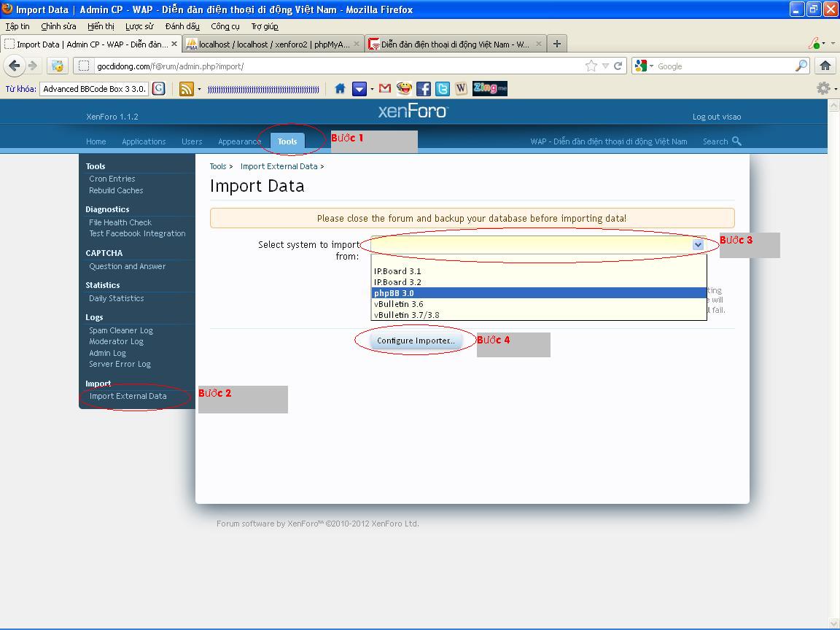Click the green dot pen icon near tab bar

pyautogui.click(x=814, y=43)
